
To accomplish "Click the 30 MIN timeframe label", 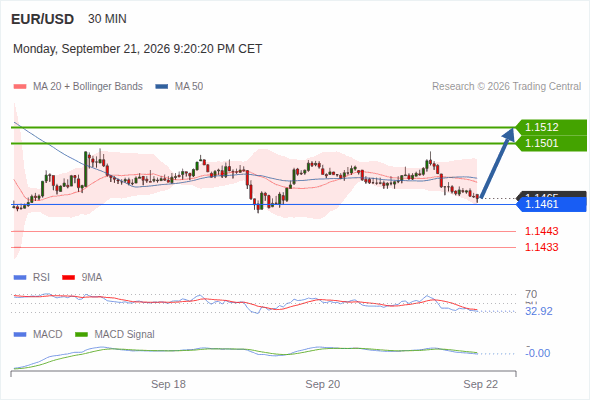I will pos(107,19).
